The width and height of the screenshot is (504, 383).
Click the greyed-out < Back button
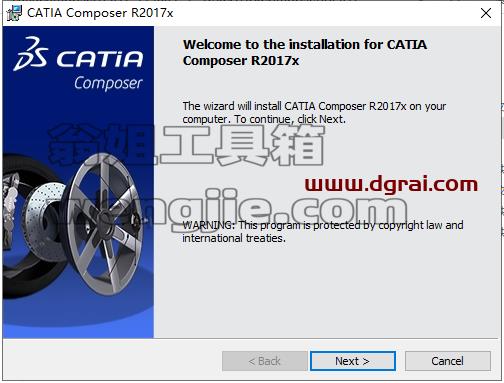[265, 361]
